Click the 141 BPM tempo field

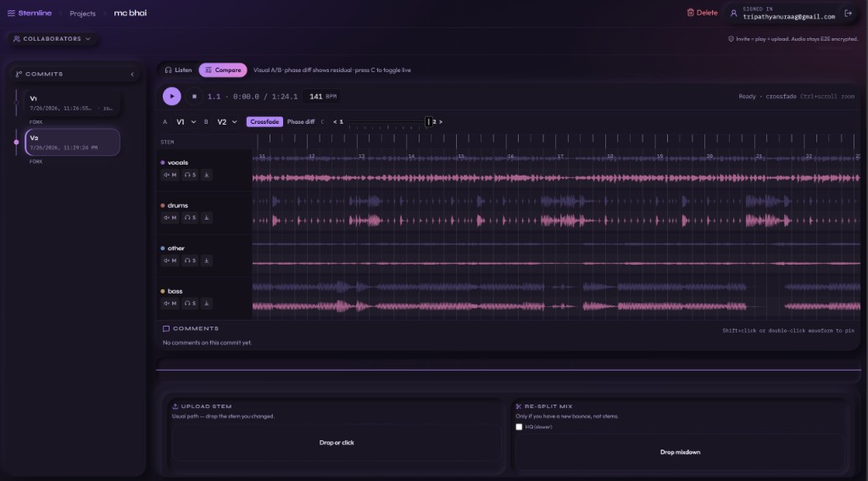pos(322,97)
